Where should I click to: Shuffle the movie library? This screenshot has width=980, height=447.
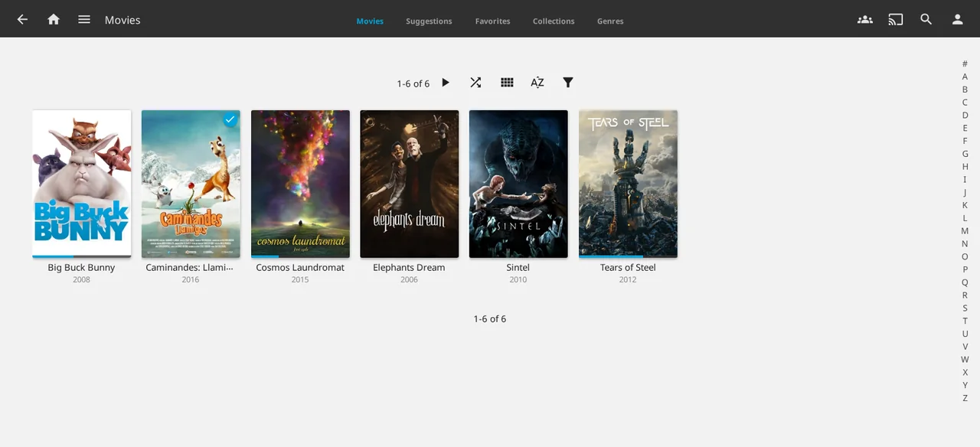[475, 83]
